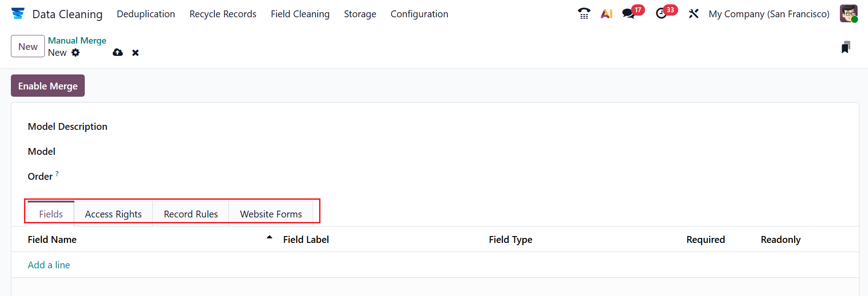Open the Activities clock icon

(661, 14)
